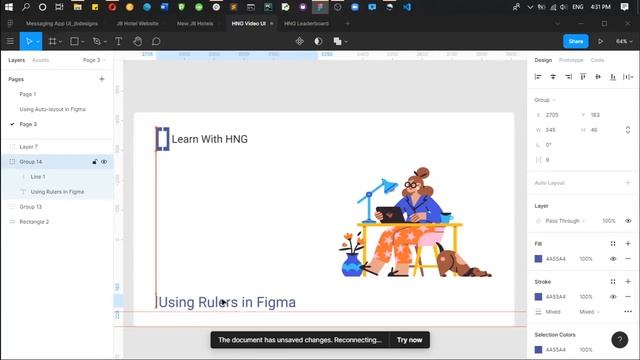This screenshot has height=360, width=640.
Task: Add a new page with plus icon
Action: (x=102, y=79)
